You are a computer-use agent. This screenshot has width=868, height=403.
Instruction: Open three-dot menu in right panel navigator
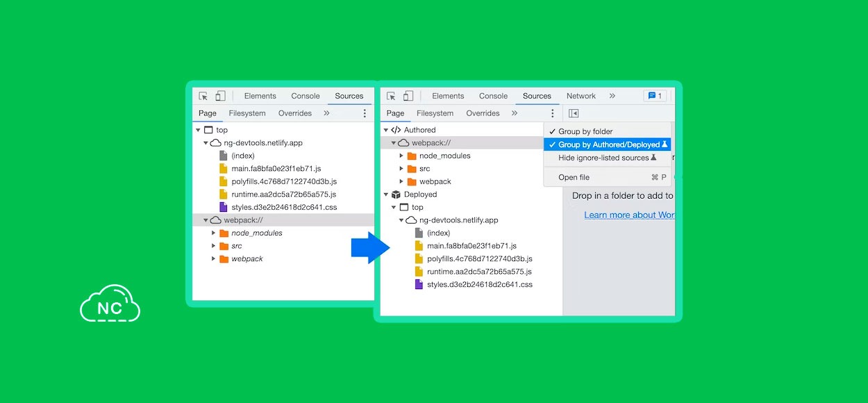553,113
